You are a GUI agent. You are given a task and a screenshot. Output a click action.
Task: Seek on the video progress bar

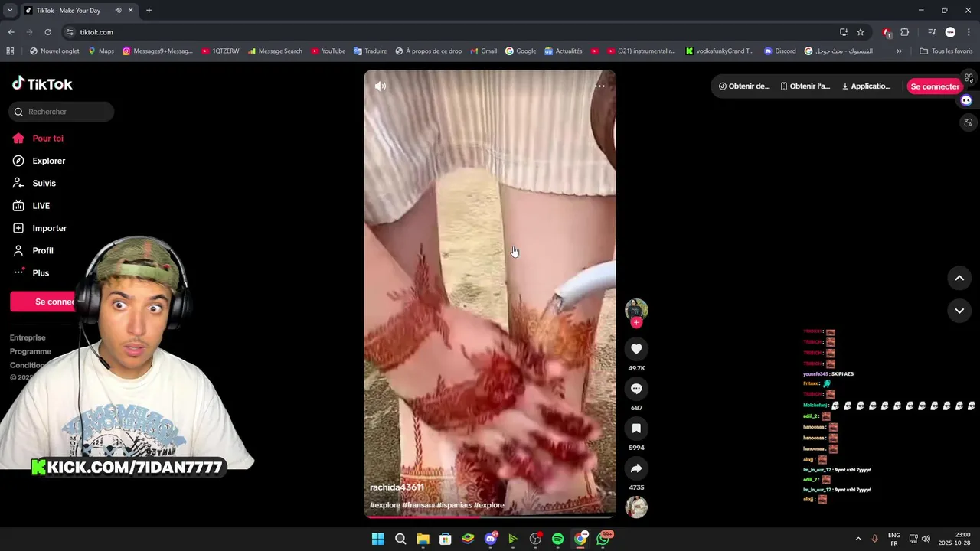coord(489,517)
